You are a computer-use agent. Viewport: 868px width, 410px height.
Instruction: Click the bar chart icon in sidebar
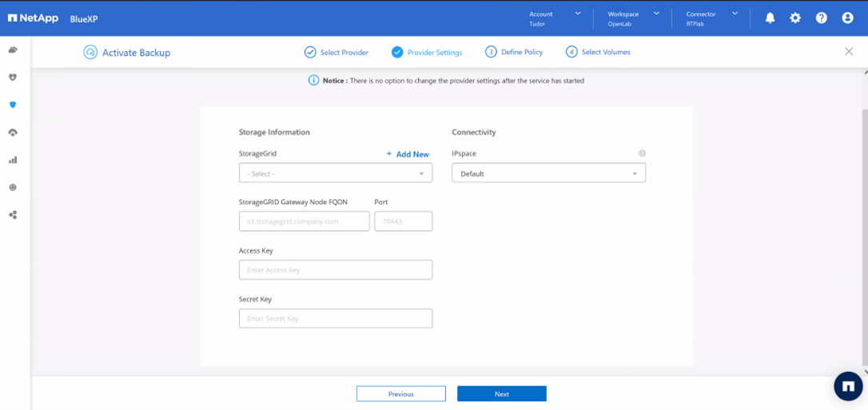click(x=13, y=160)
